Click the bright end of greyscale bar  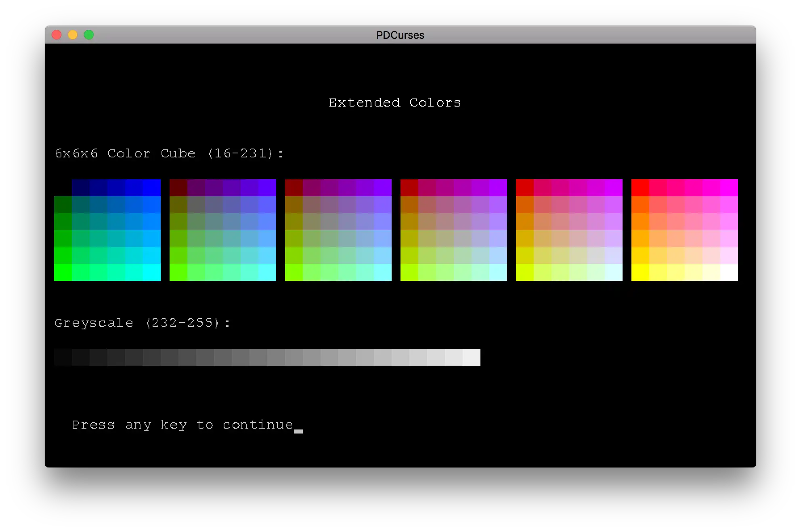(475, 356)
